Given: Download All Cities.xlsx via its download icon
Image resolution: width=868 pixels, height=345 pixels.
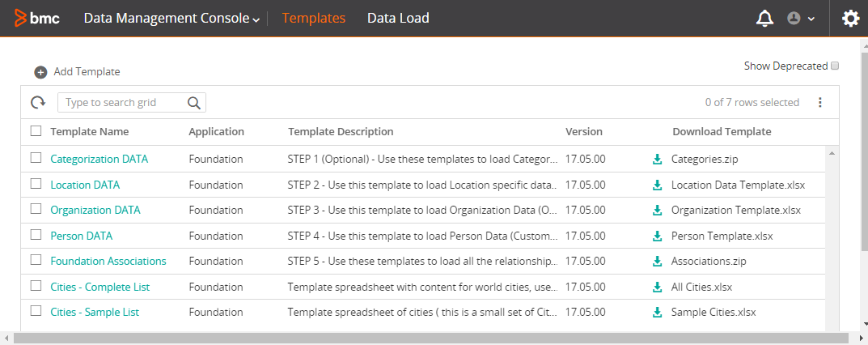Looking at the screenshot, I should pos(657,287).
